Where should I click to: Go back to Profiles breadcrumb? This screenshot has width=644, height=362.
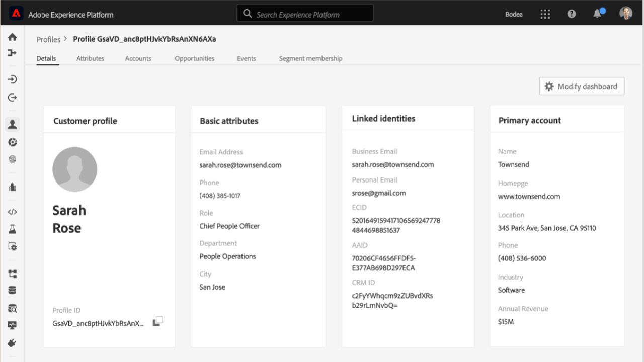[48, 39]
